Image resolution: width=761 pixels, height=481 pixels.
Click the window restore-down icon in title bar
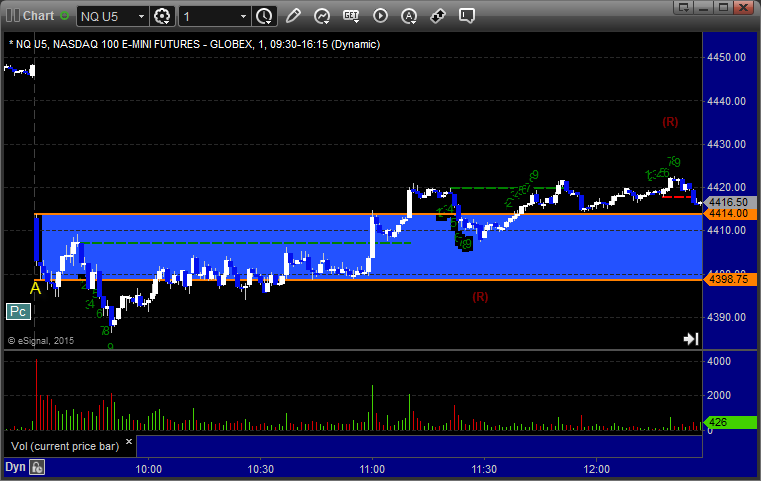[684, 7]
